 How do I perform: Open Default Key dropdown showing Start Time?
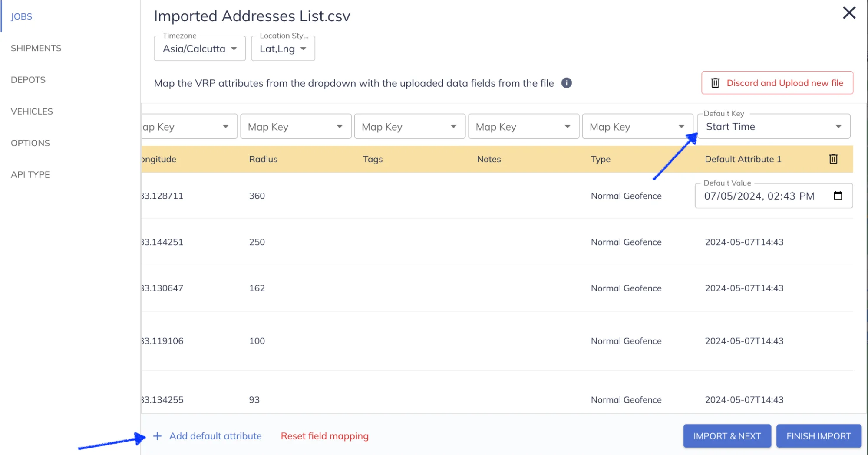pos(773,127)
